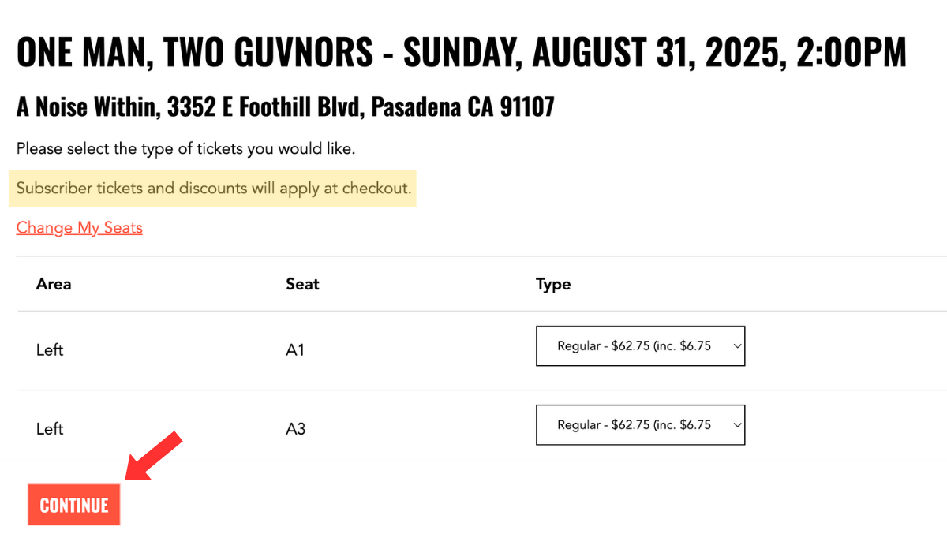
Task: Select the A3 seat cell
Action: coord(295,429)
